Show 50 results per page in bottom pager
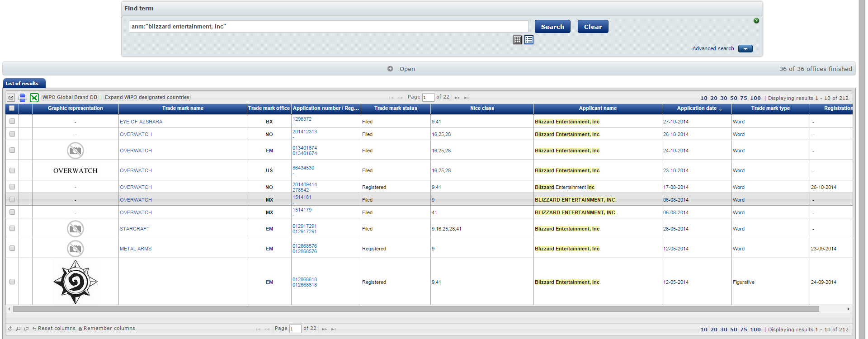The width and height of the screenshot is (868, 339). (734, 330)
